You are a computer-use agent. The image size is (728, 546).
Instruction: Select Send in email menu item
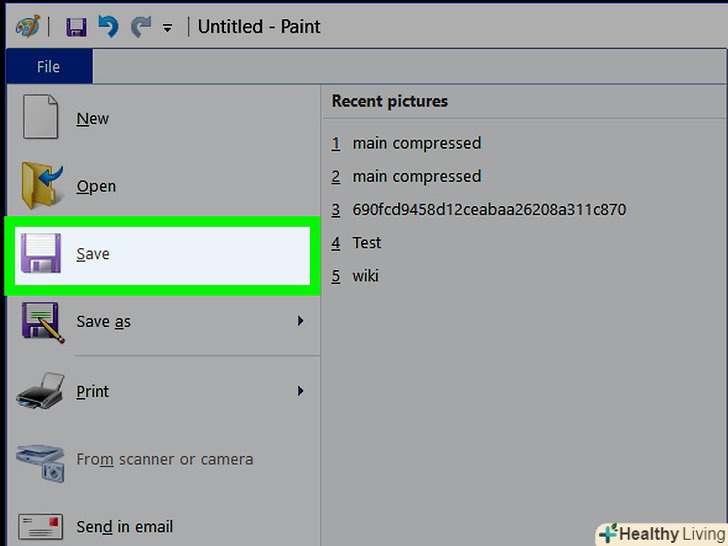(x=124, y=527)
